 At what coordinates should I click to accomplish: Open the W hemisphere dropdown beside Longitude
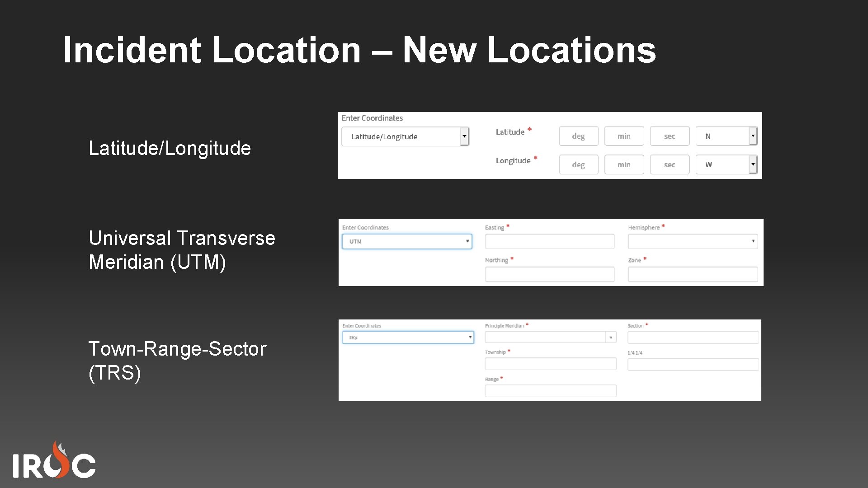click(x=753, y=164)
